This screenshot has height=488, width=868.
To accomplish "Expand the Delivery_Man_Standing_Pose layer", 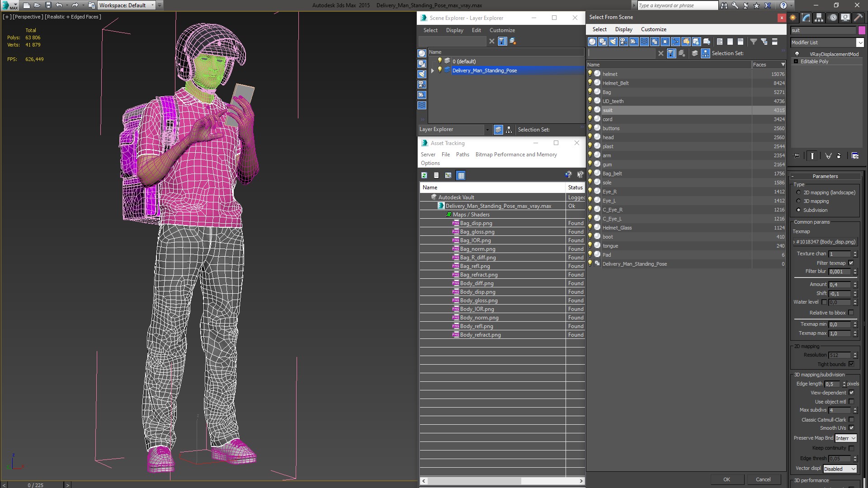I will point(433,70).
